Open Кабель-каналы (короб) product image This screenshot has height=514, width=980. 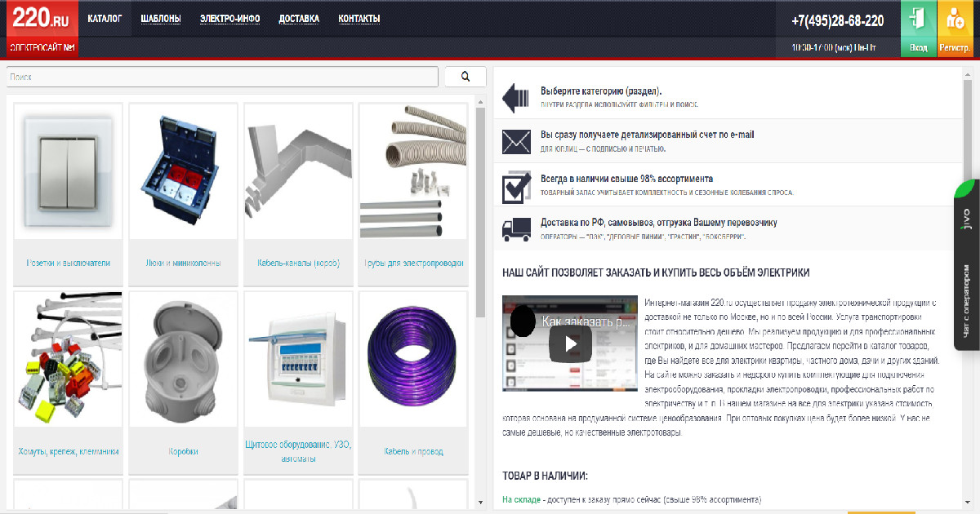[x=298, y=172]
